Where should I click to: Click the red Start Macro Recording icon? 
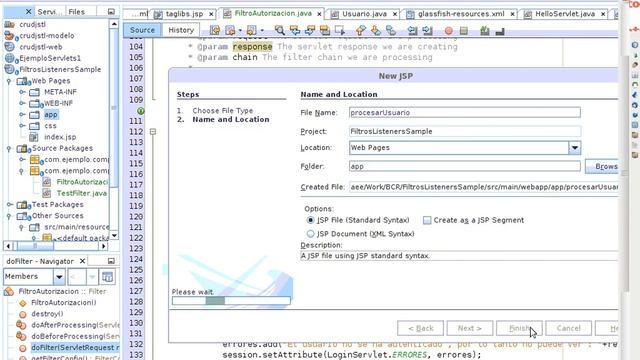point(449,31)
